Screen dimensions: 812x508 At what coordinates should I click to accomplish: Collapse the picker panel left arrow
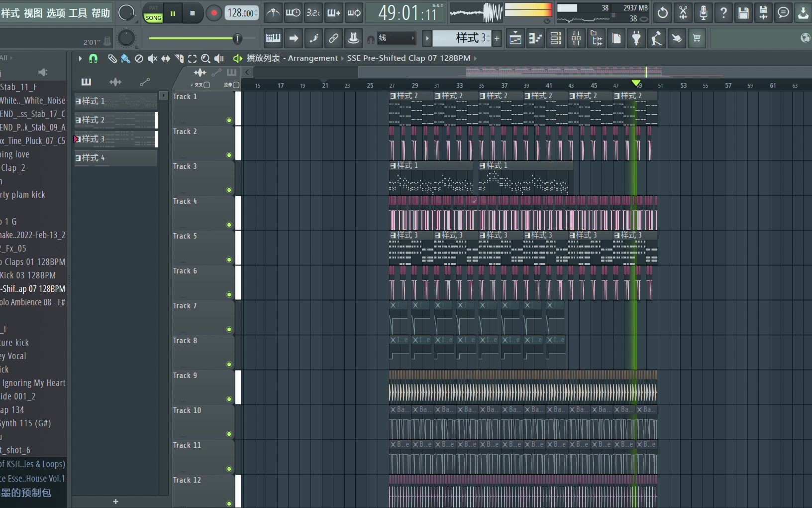point(247,73)
